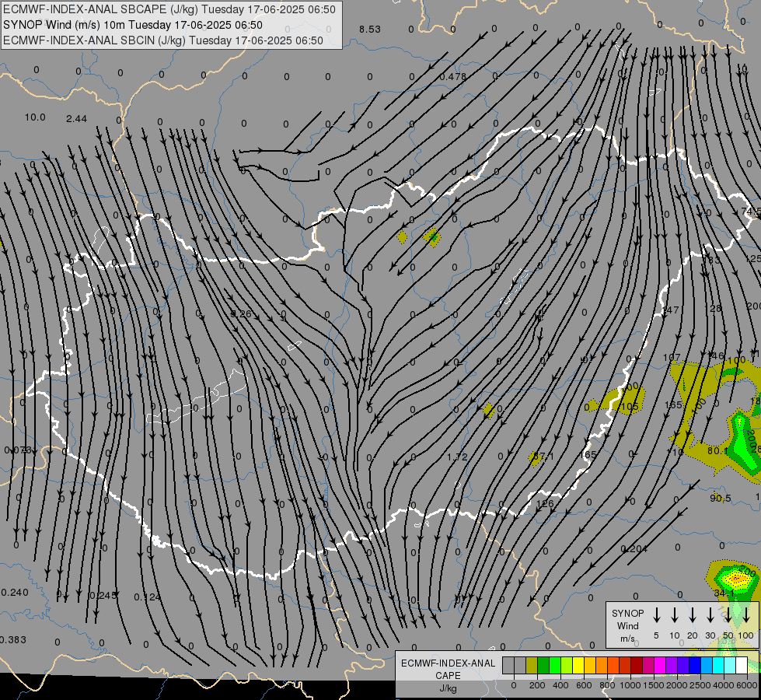The height and width of the screenshot is (700, 761).
Task: Click the 2.44 value on the map
Action: click(77, 118)
